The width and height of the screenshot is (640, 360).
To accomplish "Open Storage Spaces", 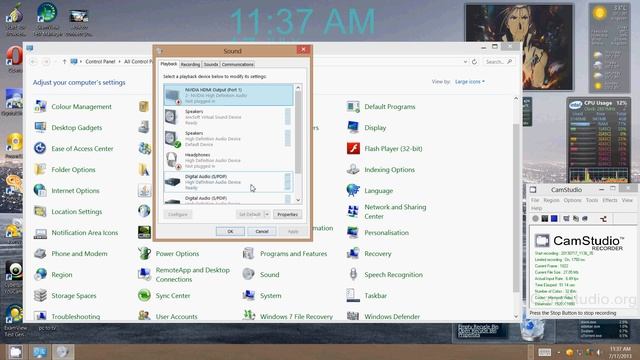I will click(65, 296).
